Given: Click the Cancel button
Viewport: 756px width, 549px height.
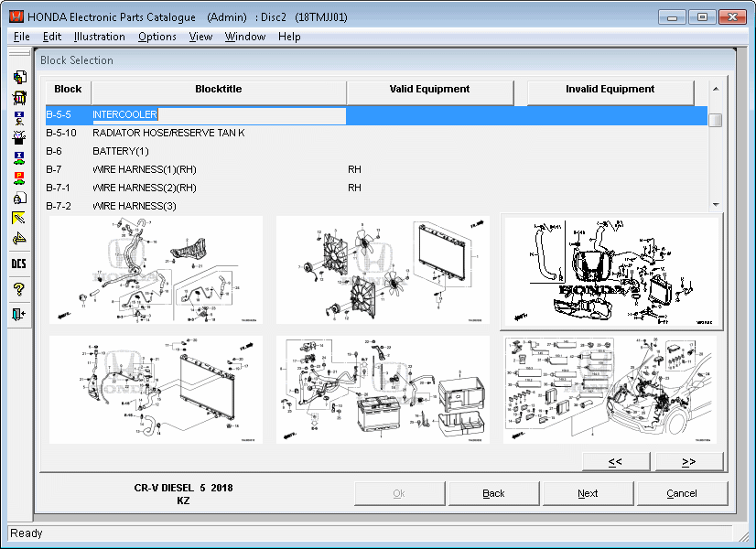Looking at the screenshot, I should pos(682,493).
